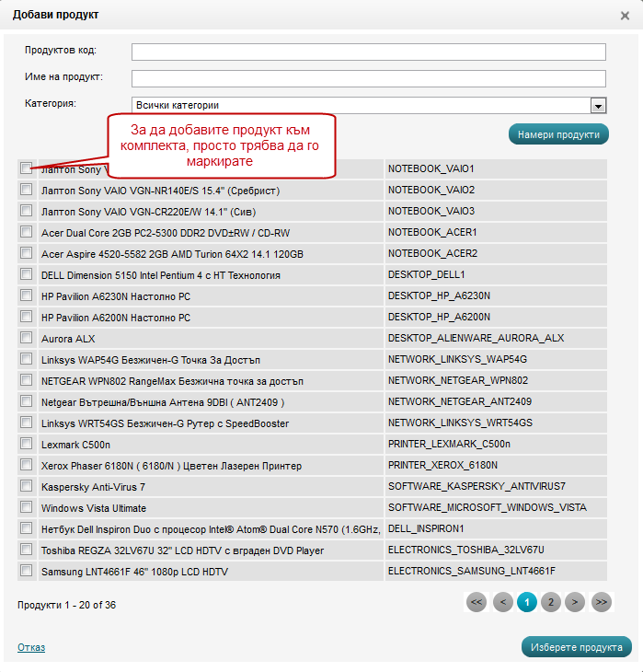
Task: Open page 2 of product list
Action: pos(550,602)
